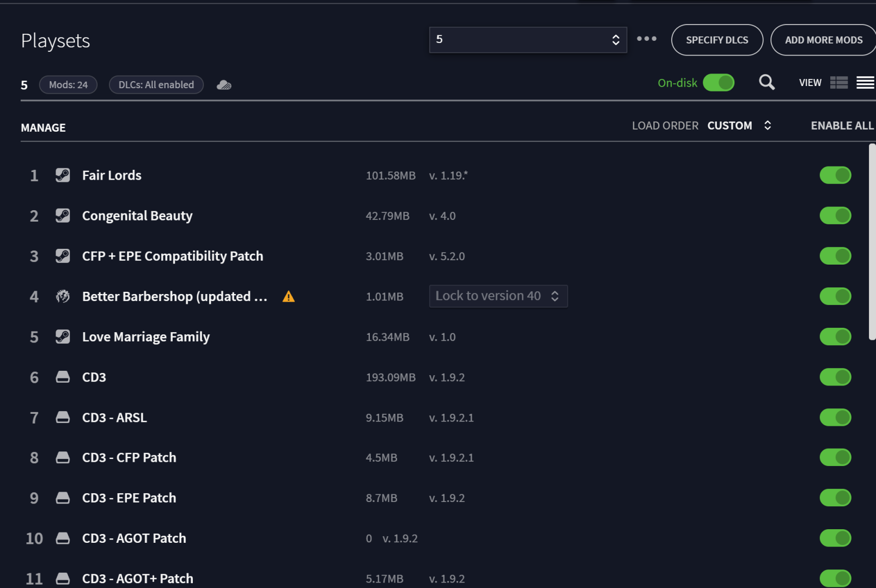Image resolution: width=876 pixels, height=588 pixels.
Task: Open the playset selector dropdown showing 5
Action: [528, 40]
